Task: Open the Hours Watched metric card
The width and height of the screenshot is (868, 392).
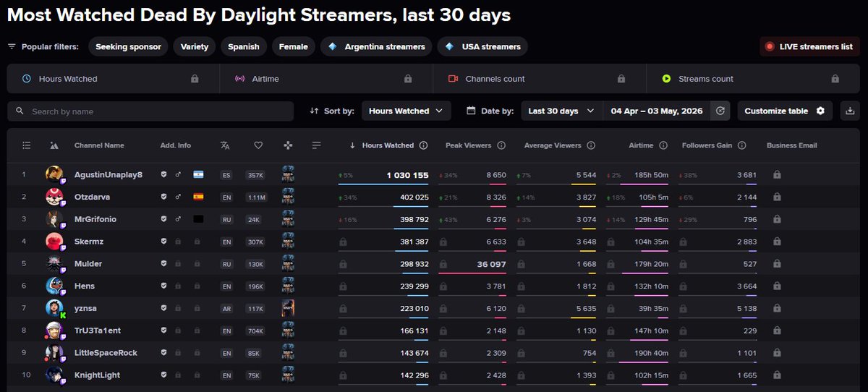Action: (113, 79)
